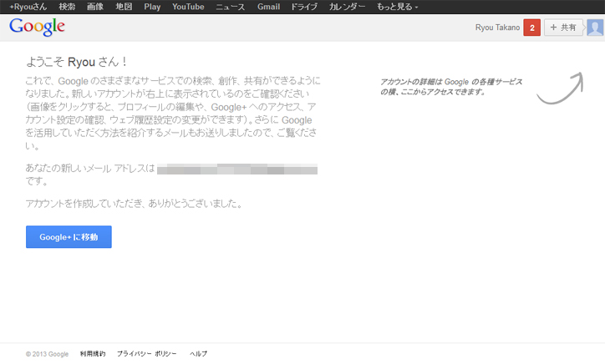
Task: Click the アカウントの詳細は Google hint text
Action: [451, 87]
